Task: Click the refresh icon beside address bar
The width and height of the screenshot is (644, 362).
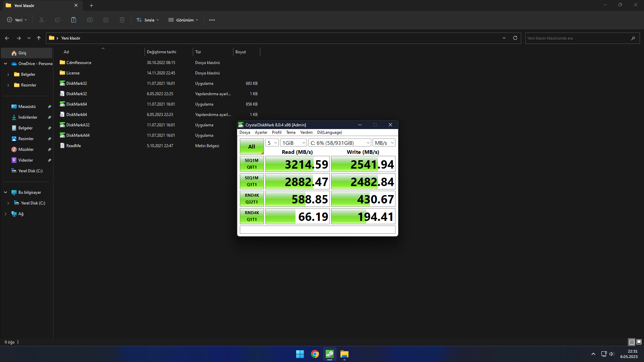Action: point(515,38)
